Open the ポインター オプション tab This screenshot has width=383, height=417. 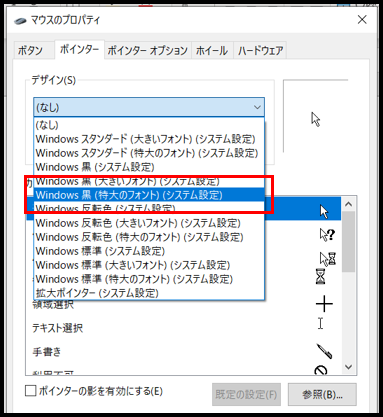pos(148,51)
